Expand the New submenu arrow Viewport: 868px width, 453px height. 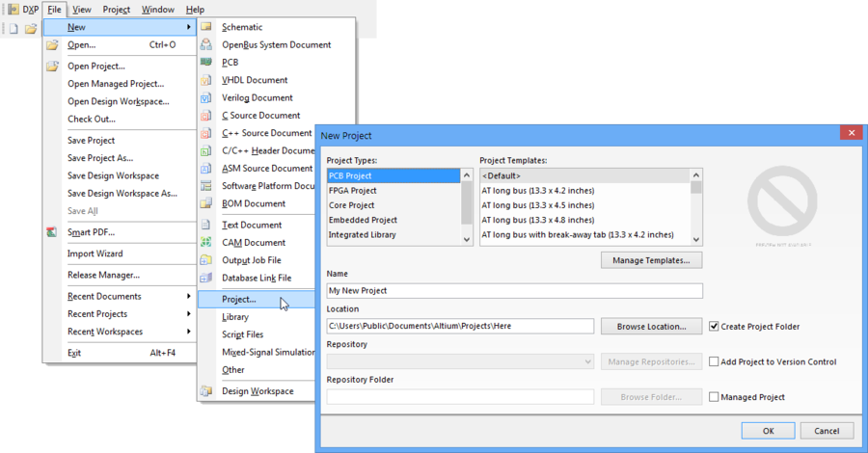coord(189,27)
